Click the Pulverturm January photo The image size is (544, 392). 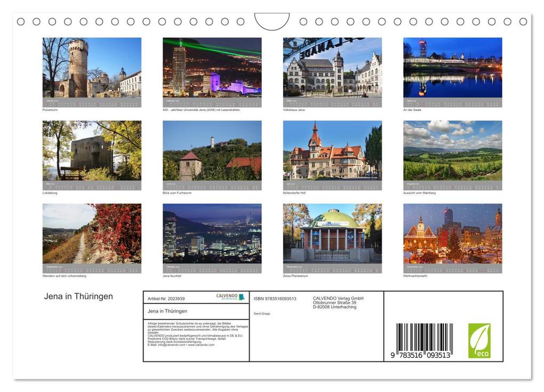click(92, 69)
